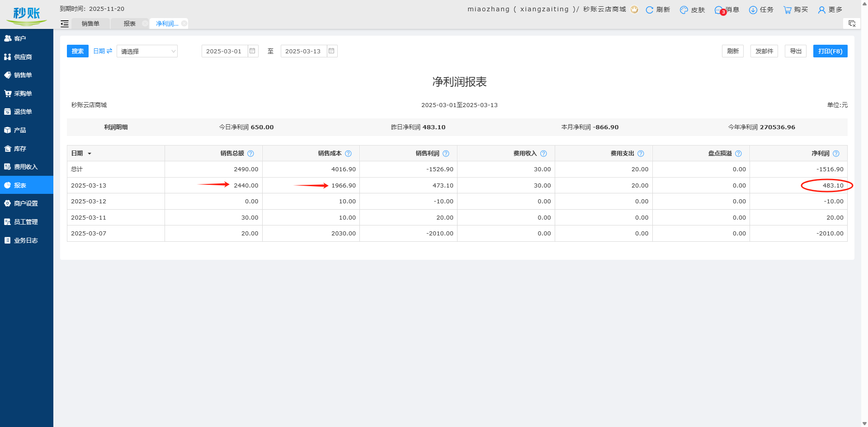Screen dimensions: 868x427
Task: Open 员工管理 in the sidebar
Action: click(x=27, y=222)
